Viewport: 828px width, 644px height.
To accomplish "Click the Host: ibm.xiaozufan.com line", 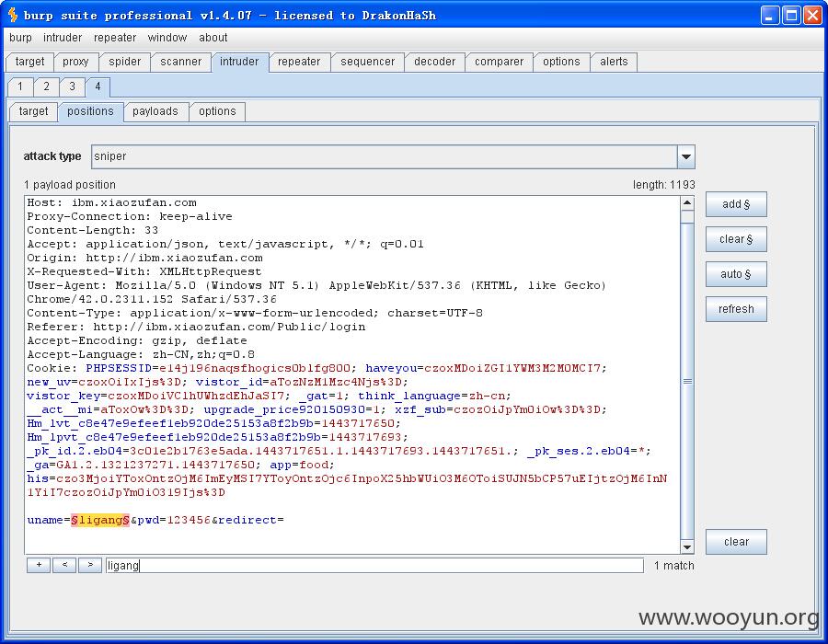I will 112,202.
